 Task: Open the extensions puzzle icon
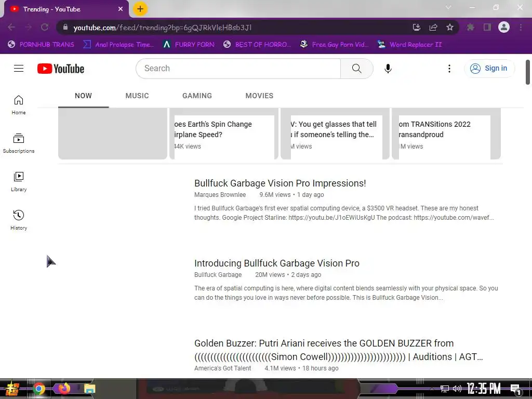pos(470,27)
